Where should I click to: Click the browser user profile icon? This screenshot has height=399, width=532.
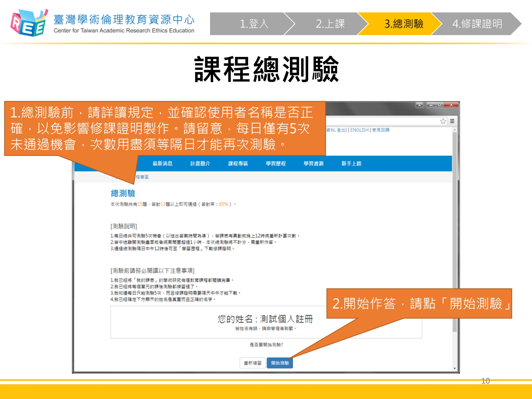pos(419,105)
